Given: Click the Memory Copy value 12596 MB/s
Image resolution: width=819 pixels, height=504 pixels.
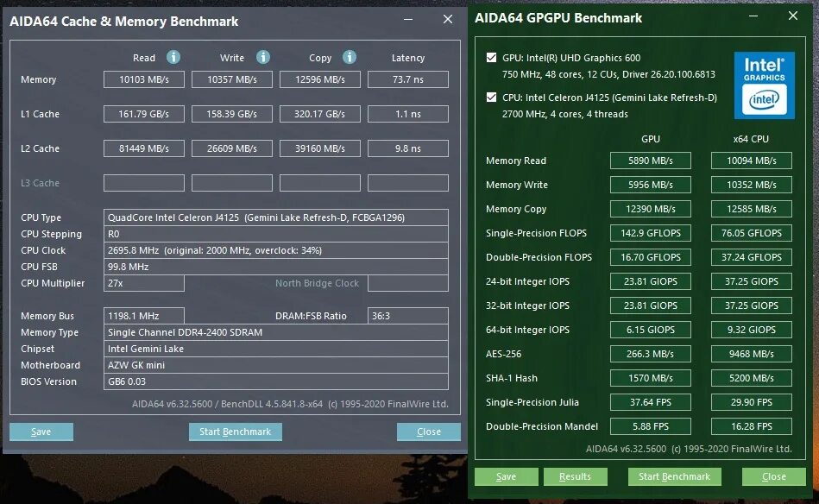Looking at the screenshot, I should click(x=320, y=79).
